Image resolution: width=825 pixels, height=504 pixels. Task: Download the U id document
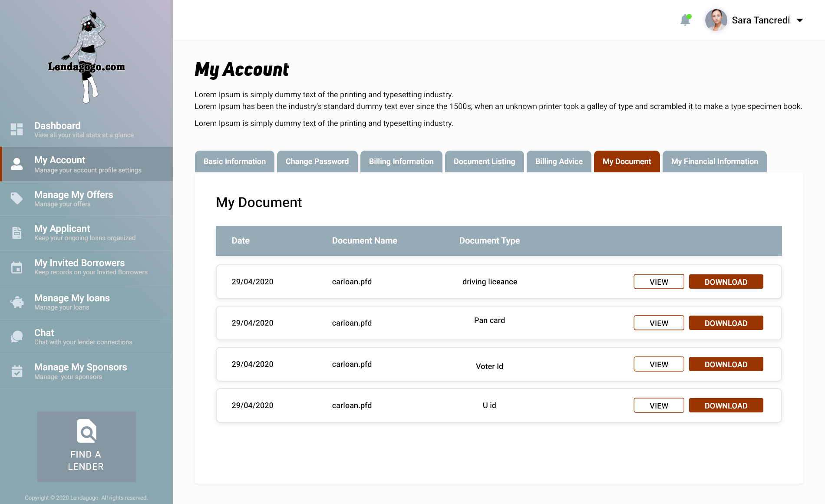click(x=726, y=405)
